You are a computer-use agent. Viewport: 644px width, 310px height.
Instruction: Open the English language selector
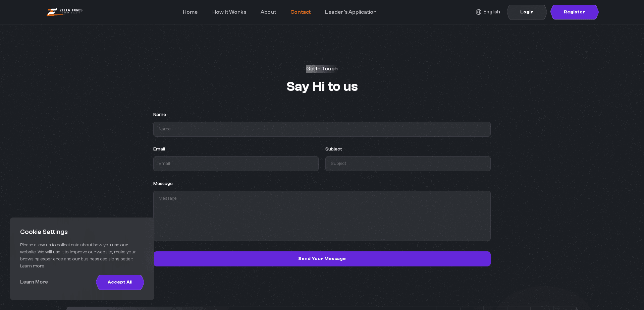[x=491, y=12]
